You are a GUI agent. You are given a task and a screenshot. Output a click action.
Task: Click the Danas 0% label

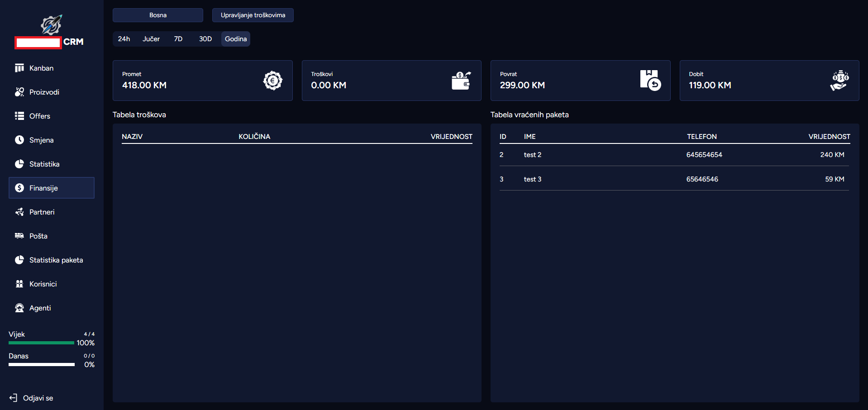click(90, 365)
